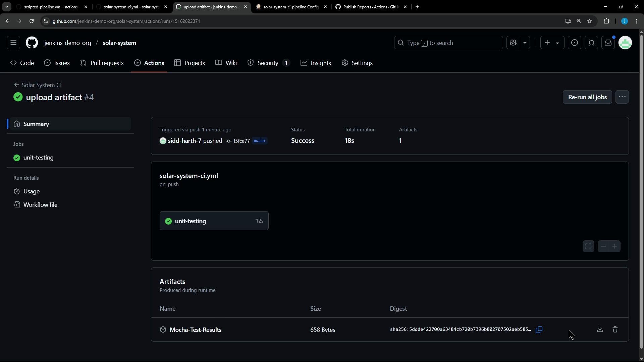The height and width of the screenshot is (362, 644).
Task: Open the create new plus dropdown
Action: point(552,43)
